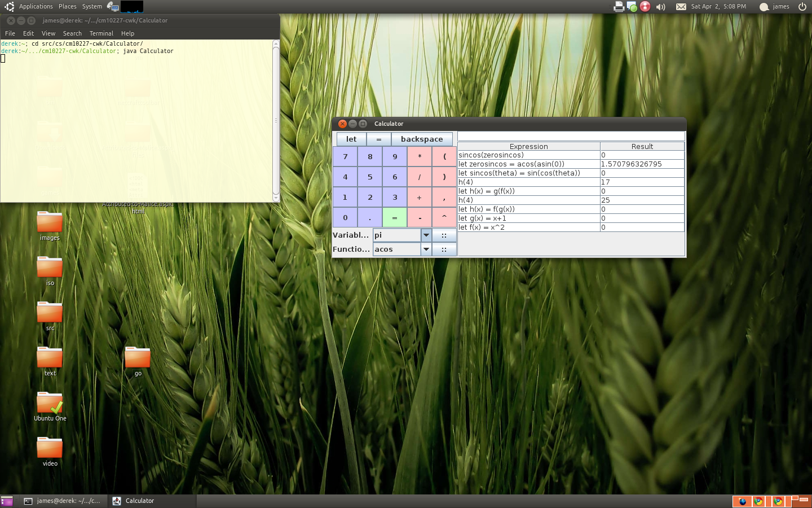Open the Ubuntu One folder
Image resolution: width=812 pixels, height=508 pixels.
click(50, 404)
